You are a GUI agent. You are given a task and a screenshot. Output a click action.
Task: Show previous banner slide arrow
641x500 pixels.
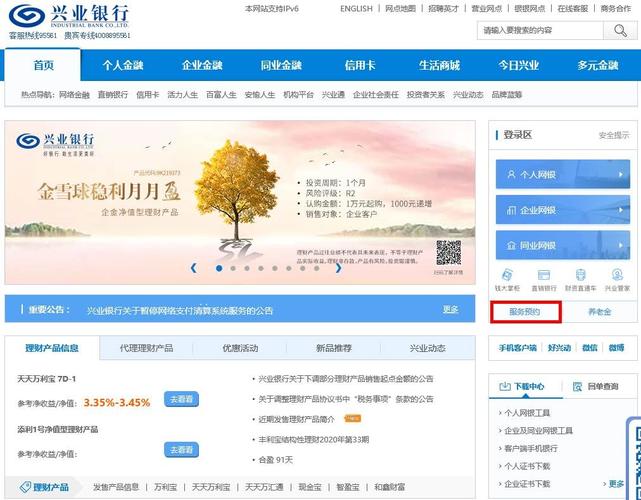tap(194, 268)
